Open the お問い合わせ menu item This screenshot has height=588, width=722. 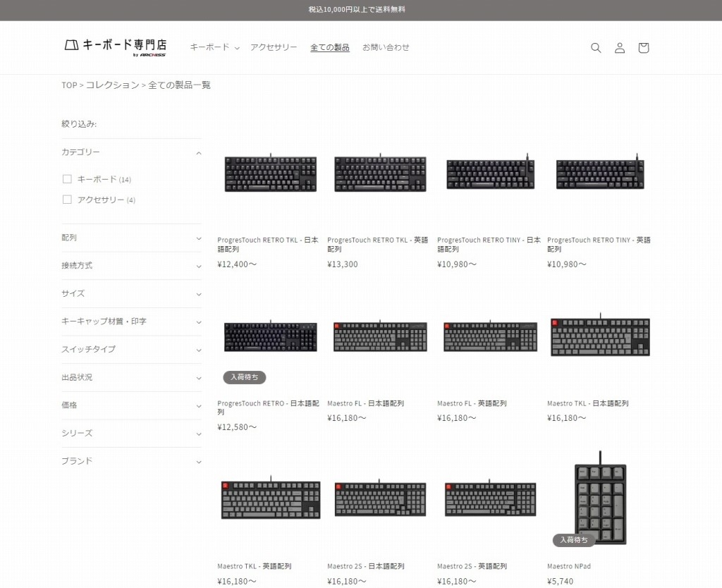tap(386, 47)
